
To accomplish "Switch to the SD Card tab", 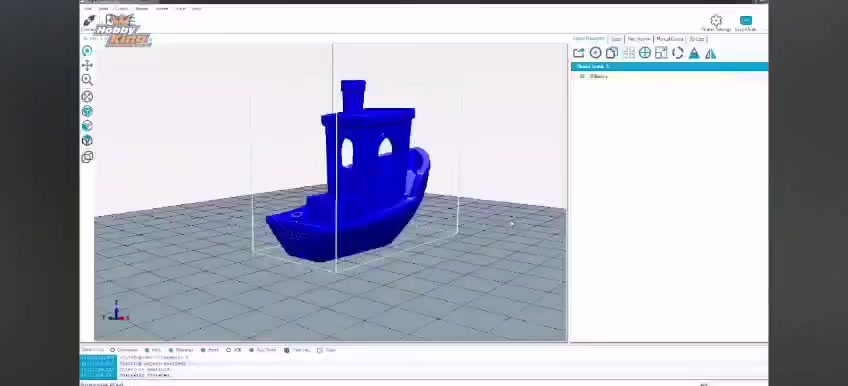I will tap(697, 39).
